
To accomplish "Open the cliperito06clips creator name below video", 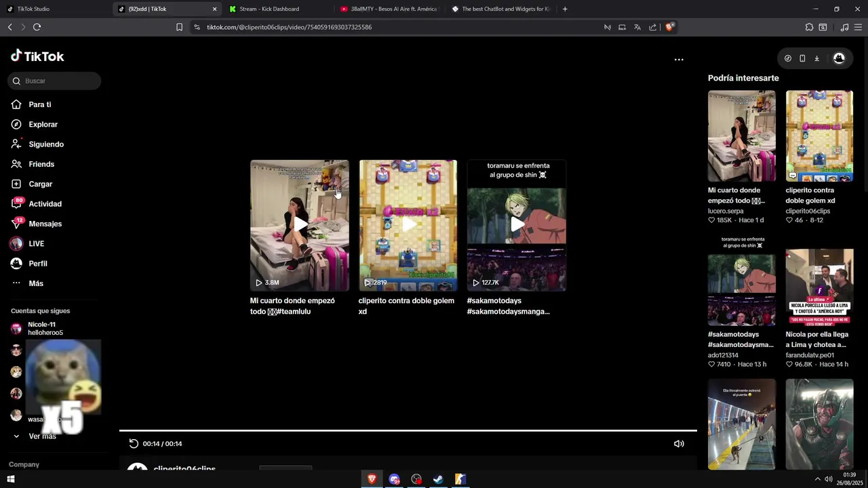I will click(184, 468).
